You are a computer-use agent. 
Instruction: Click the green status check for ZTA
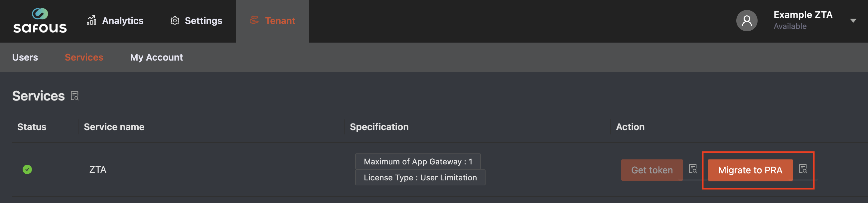coord(27,169)
